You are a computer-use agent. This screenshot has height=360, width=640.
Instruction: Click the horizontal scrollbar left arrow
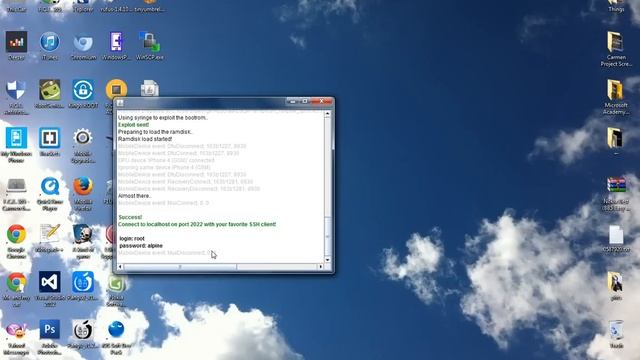[120, 267]
